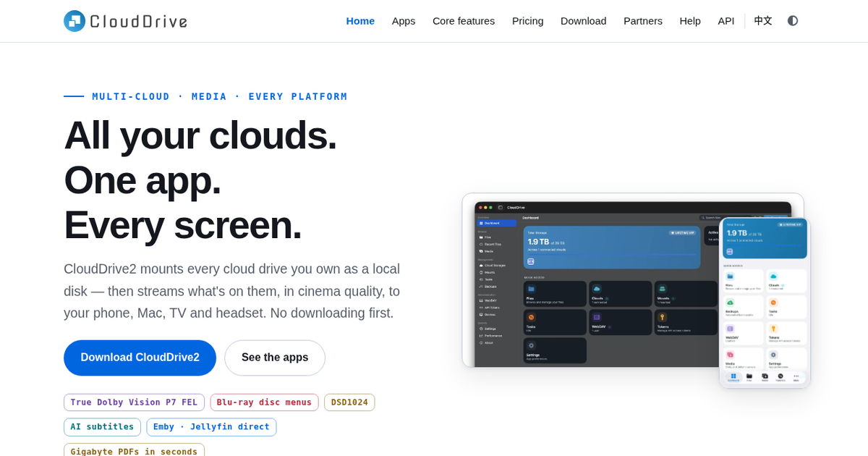Click the Files folder icon in desktop preview
The height and width of the screenshot is (456, 868).
click(x=531, y=289)
